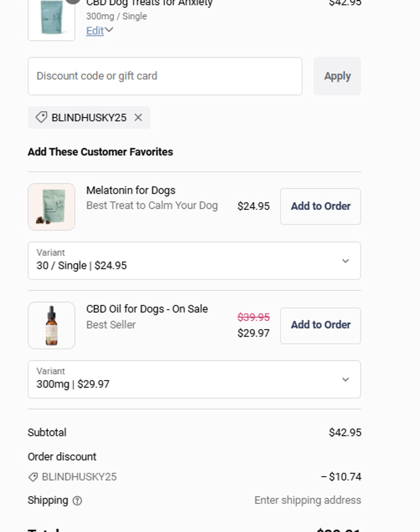Screen dimensions: 420x532
Task: Click the Melatonin variant chevron arrow
Action: pyautogui.click(x=345, y=261)
